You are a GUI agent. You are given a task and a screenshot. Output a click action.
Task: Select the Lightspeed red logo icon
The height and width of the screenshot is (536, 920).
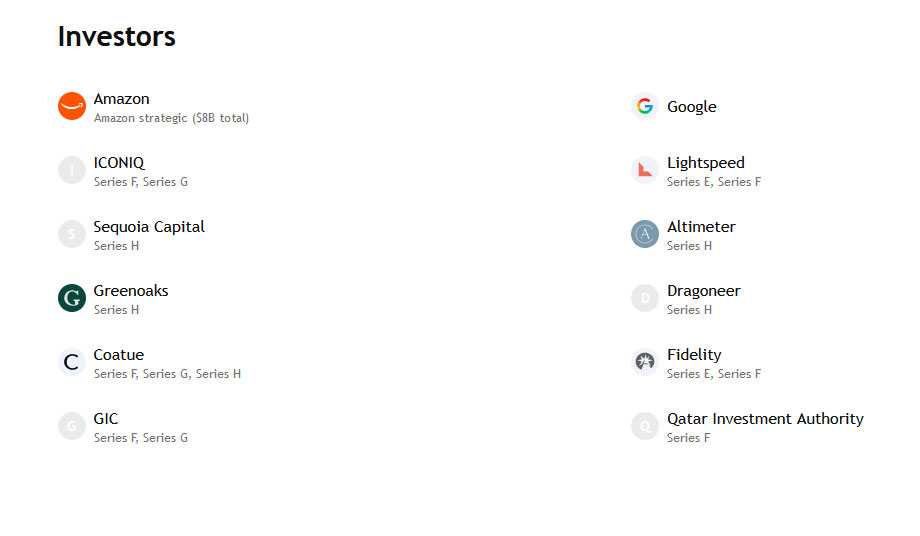pyautogui.click(x=645, y=170)
